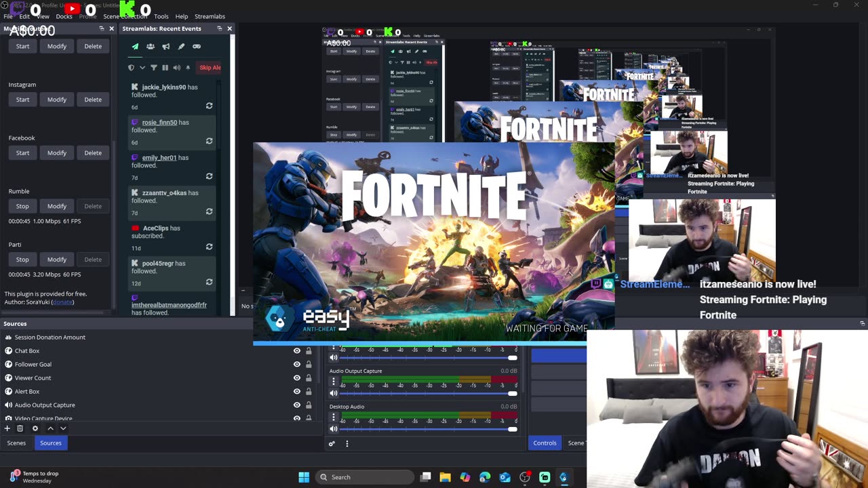Screen dimensions: 868x488
Task: Switch to the Scenes tab
Action: [16, 443]
